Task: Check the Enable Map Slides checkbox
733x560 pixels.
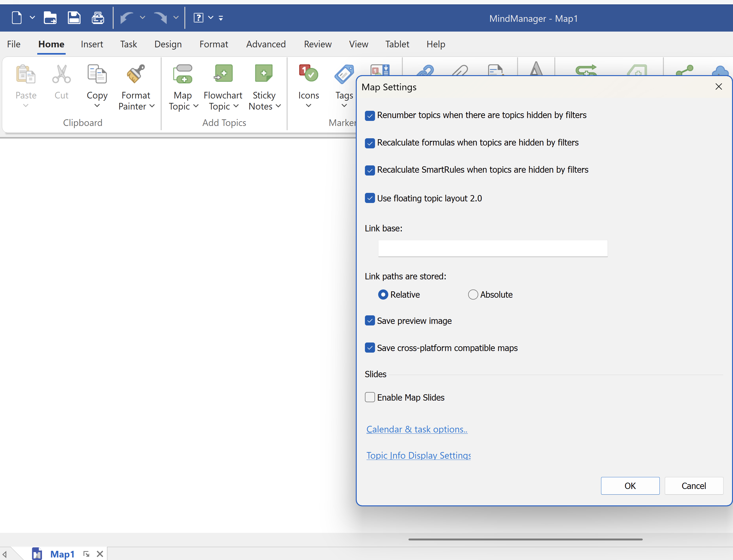Action: point(370,397)
